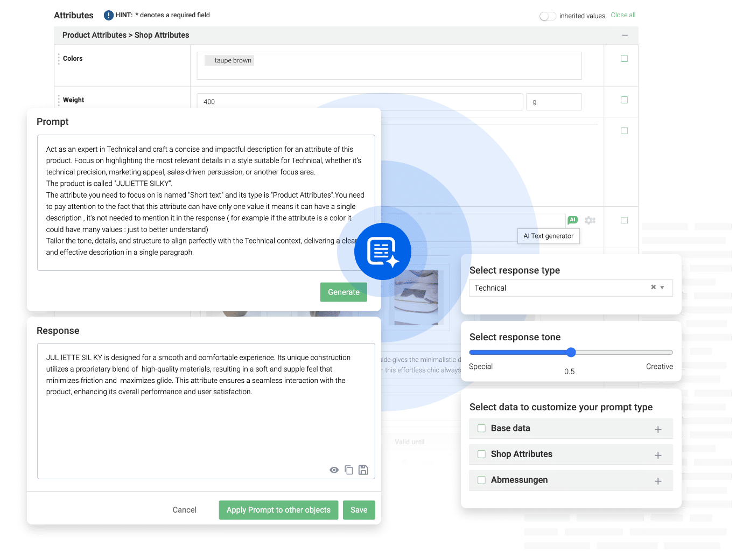
Task: Expand the Abmessungen data section
Action: [658, 480]
